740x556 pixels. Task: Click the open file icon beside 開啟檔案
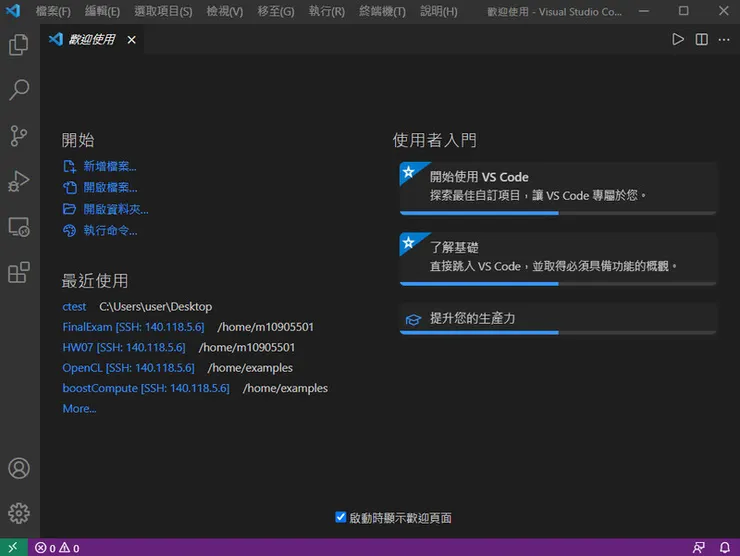pyautogui.click(x=69, y=188)
